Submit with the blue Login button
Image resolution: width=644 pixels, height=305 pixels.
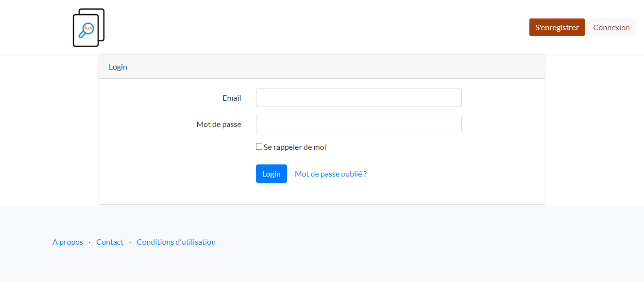point(271,174)
